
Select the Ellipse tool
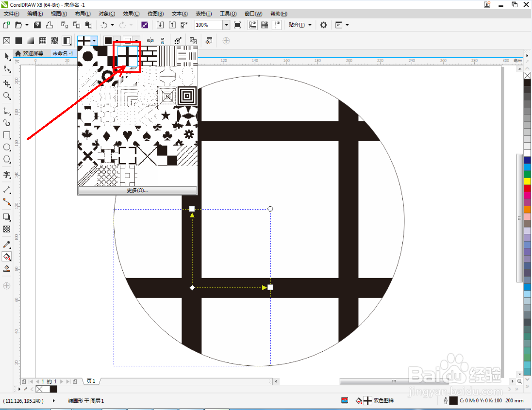tap(7, 147)
